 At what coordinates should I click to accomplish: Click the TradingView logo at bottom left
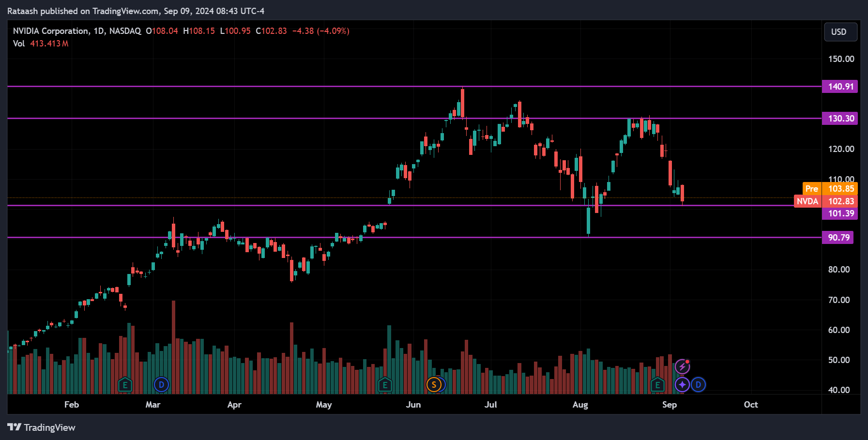[x=42, y=427]
